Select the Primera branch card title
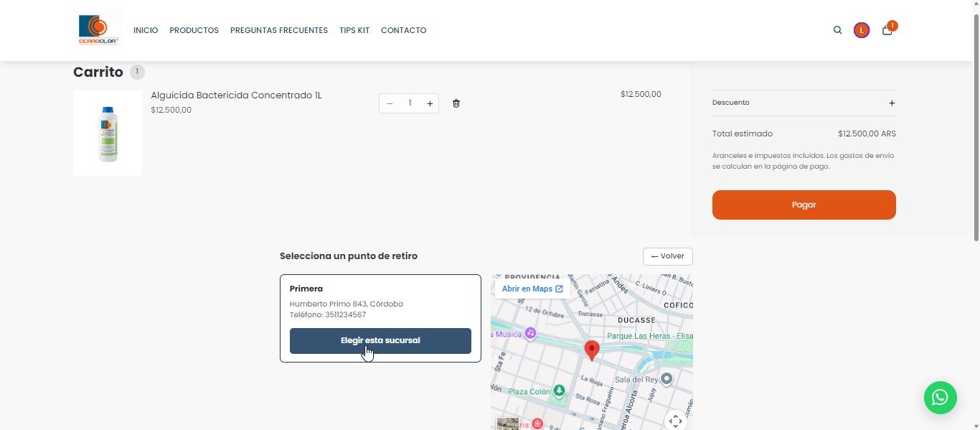 pyautogui.click(x=306, y=289)
